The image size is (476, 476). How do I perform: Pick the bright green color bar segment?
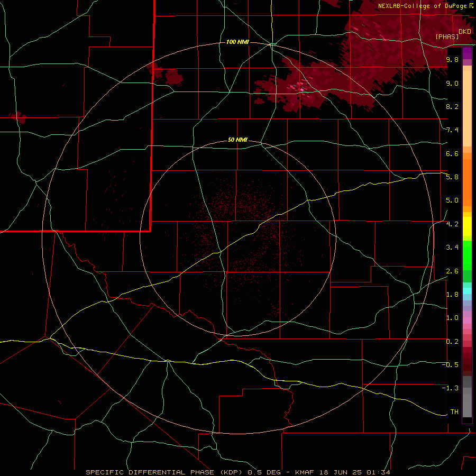pos(467,255)
